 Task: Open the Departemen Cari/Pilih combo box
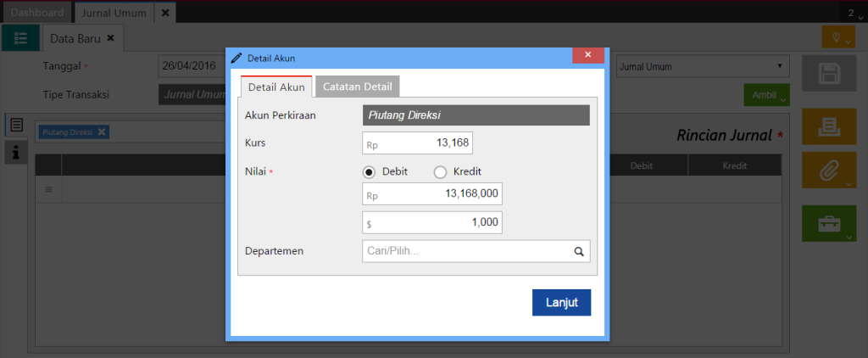coord(465,251)
